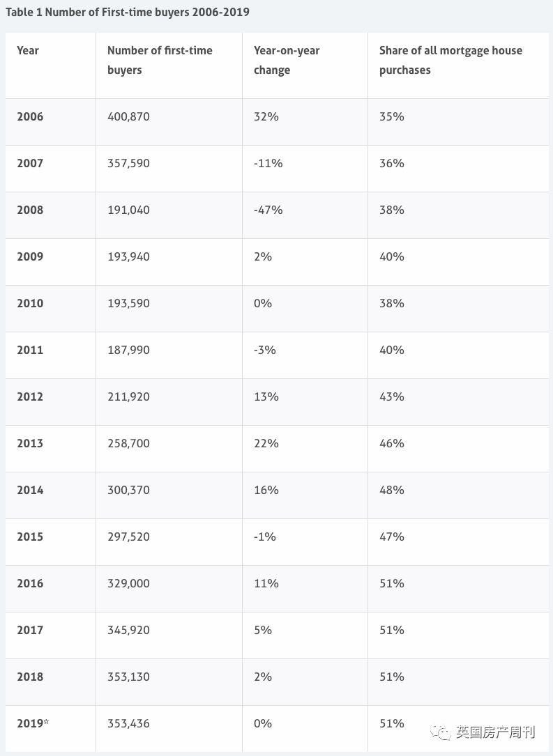Select the 2015 year row label
The image size is (553, 756).
(30, 537)
